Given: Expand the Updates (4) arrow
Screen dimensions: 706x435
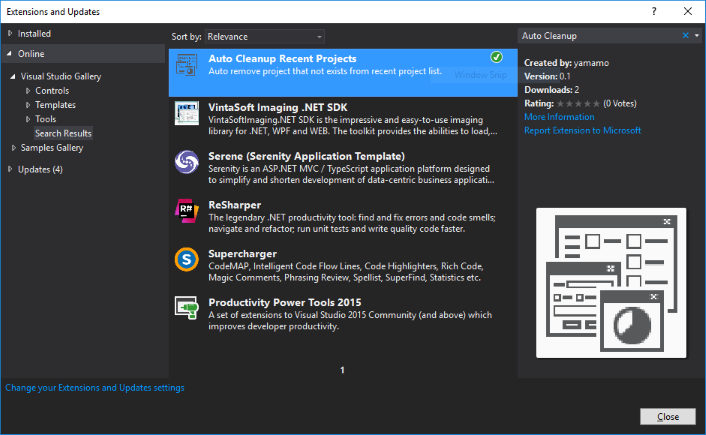Looking at the screenshot, I should pos(10,169).
